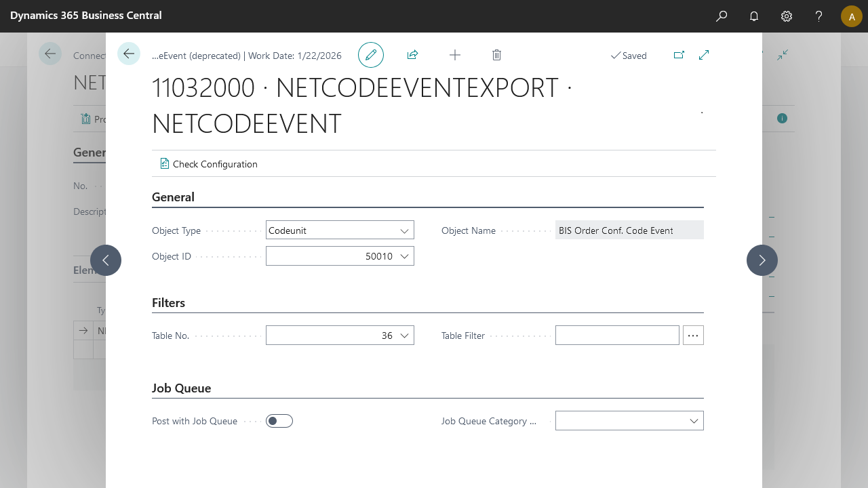The height and width of the screenshot is (488, 868).
Task: Open the settings gear menu
Action: pos(787,16)
